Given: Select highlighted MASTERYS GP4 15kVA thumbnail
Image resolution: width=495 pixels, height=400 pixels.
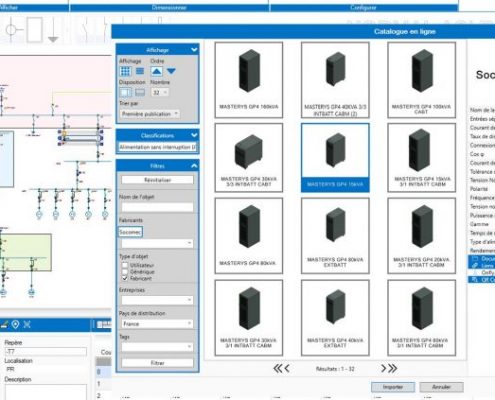Looking at the screenshot, I should point(335,158).
